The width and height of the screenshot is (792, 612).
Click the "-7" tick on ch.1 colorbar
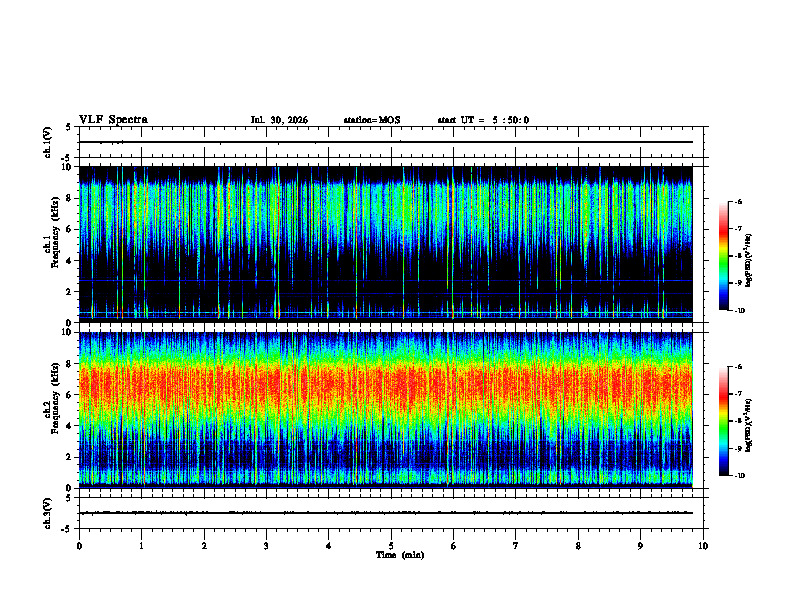tap(738, 229)
